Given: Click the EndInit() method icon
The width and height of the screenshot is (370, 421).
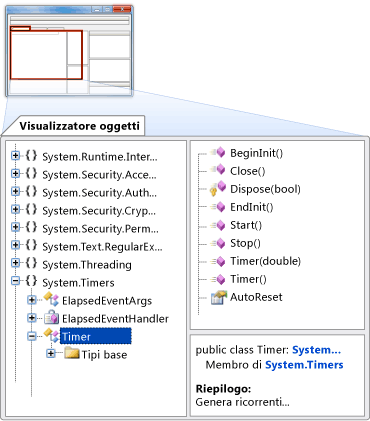Looking at the screenshot, I should point(218,207).
